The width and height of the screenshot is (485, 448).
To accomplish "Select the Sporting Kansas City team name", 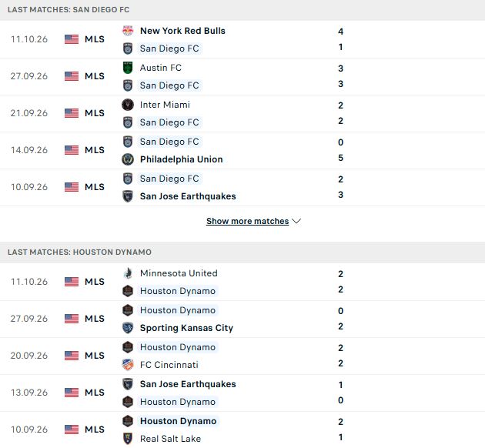I will 186,328.
